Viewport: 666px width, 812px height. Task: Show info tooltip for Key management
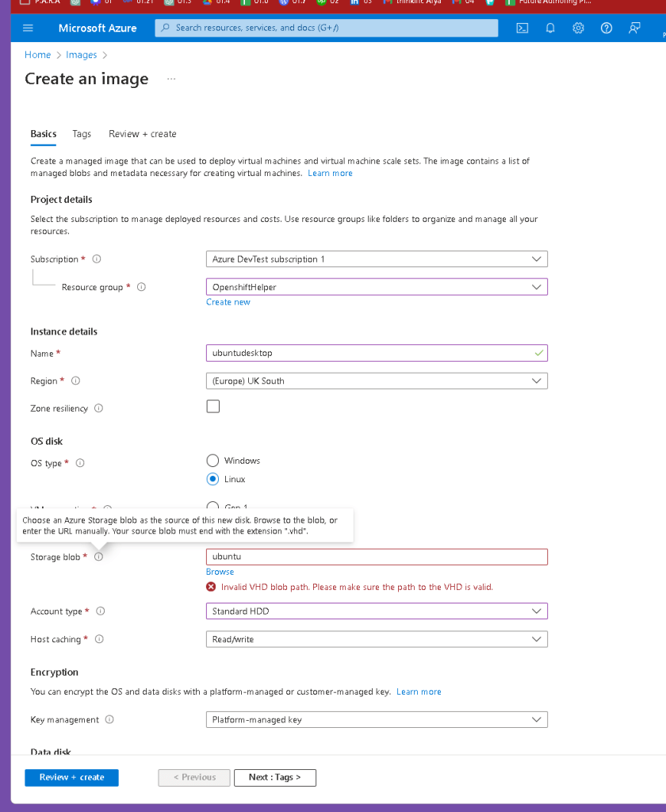109,719
